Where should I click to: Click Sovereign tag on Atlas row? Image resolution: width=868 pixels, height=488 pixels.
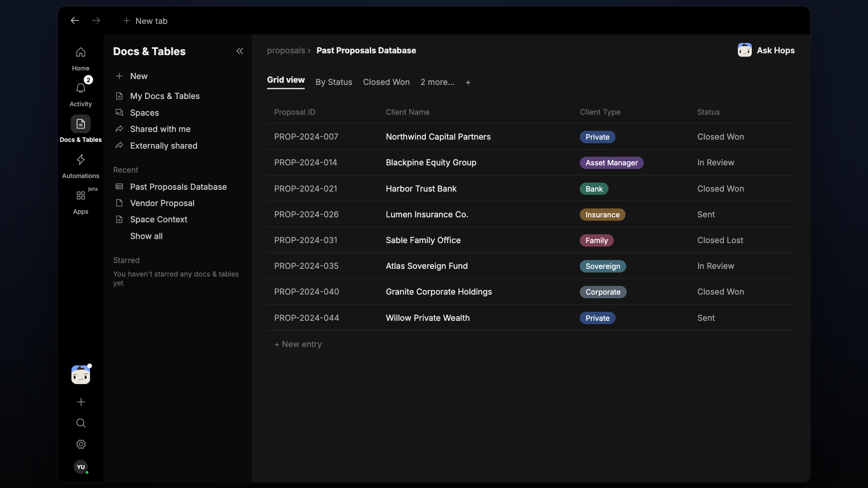point(603,266)
